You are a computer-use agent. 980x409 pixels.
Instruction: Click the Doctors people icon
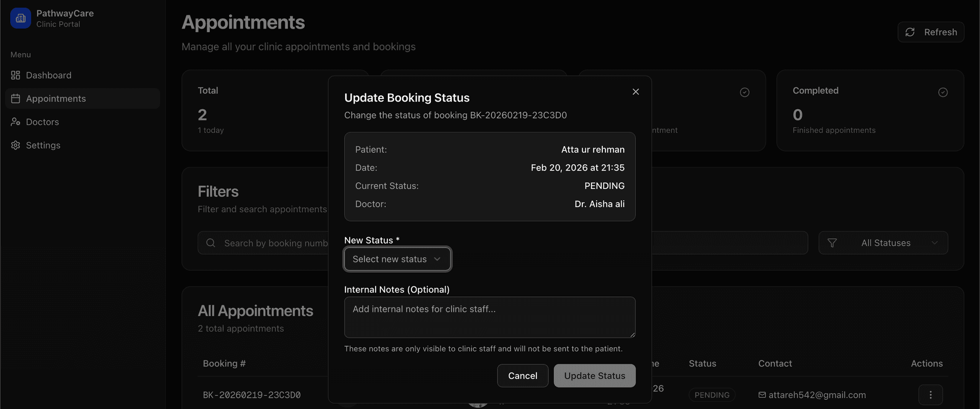click(15, 122)
